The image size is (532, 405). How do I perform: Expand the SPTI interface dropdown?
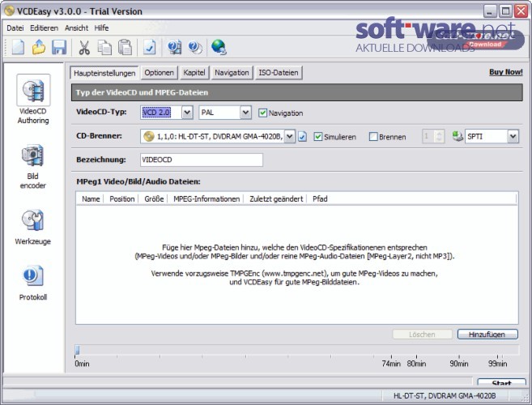(513, 136)
